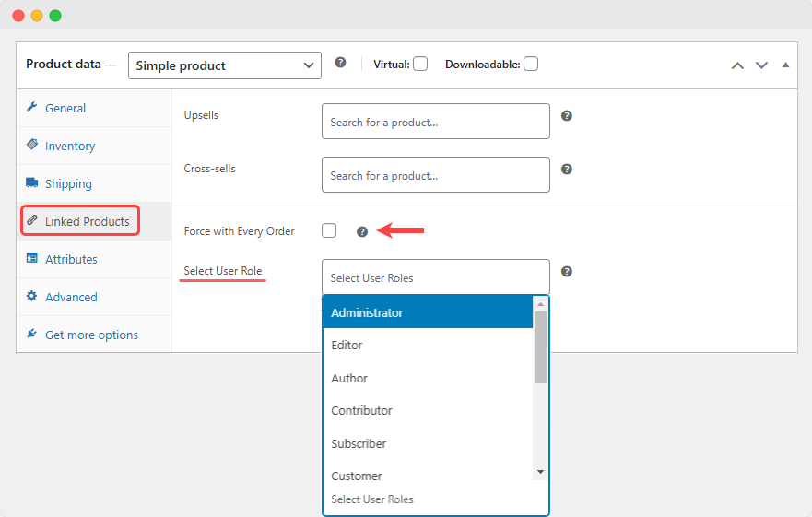Click the Upsells product search field

point(435,122)
